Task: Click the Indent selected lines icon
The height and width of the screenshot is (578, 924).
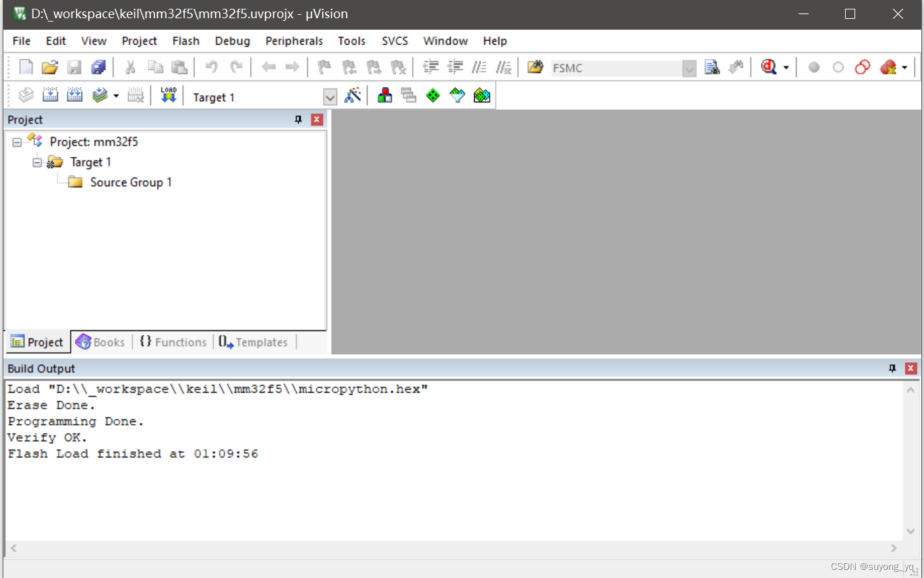Action: pyautogui.click(x=431, y=67)
